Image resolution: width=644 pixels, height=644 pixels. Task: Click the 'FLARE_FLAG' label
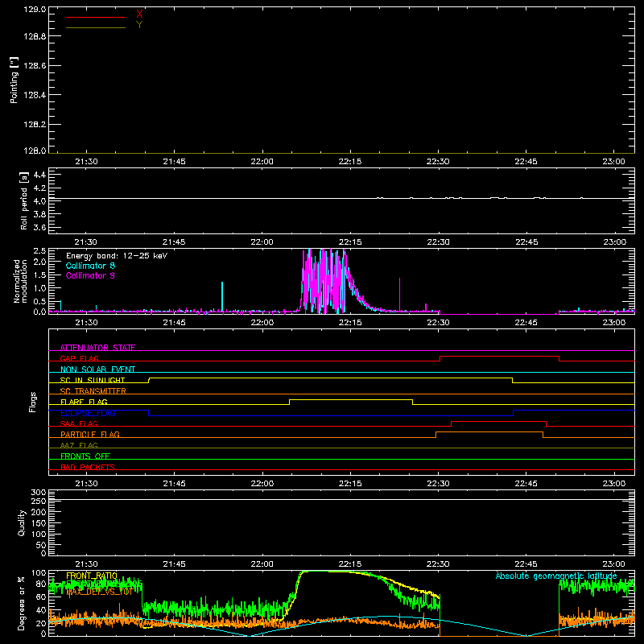pos(84,402)
